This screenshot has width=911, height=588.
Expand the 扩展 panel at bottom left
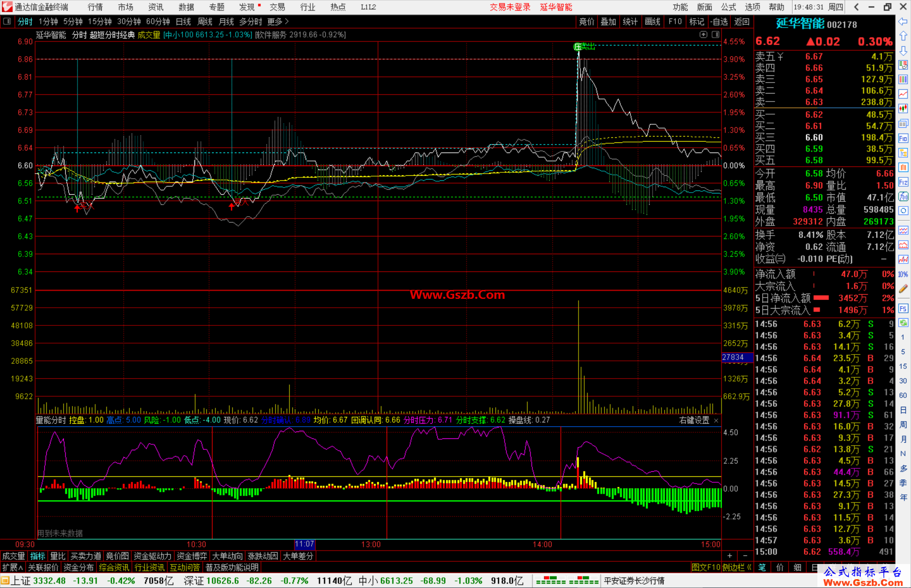(x=13, y=567)
